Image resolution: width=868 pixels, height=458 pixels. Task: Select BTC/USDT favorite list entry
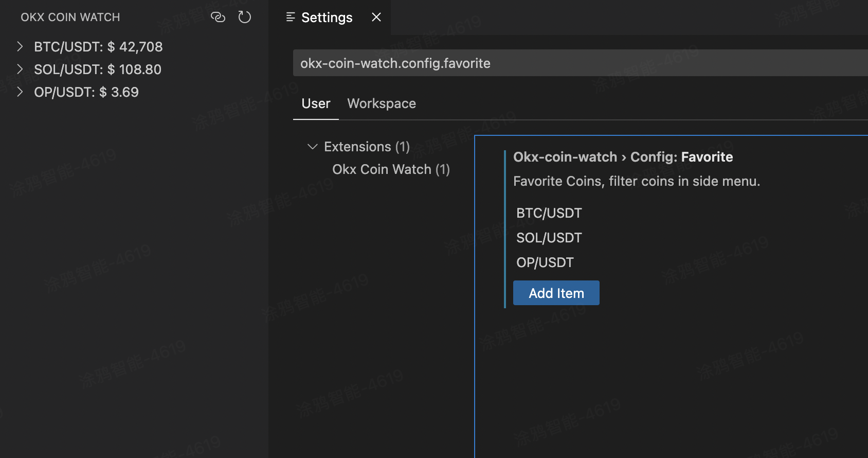click(x=549, y=213)
